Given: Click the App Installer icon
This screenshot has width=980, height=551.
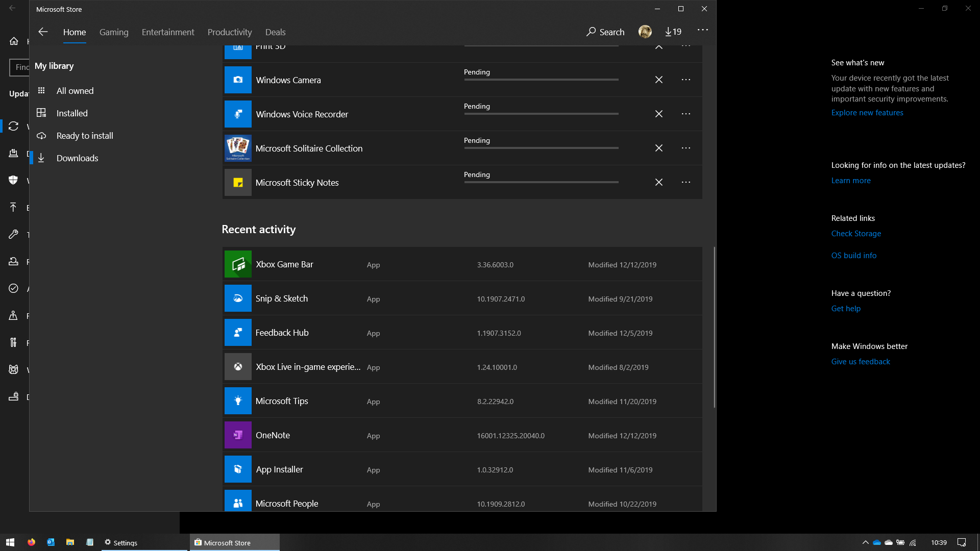Looking at the screenshot, I should click(x=238, y=469).
